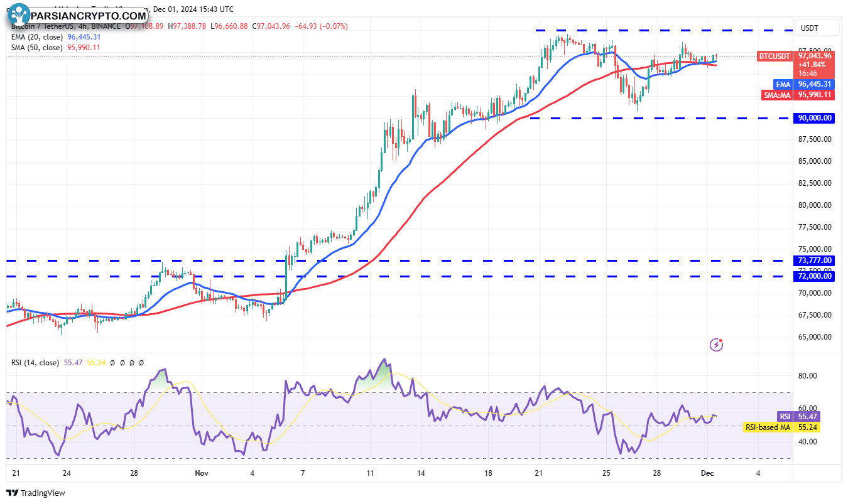The image size is (848, 504).
Task: Click the 70,000.00 price axis value
Action: (x=815, y=292)
